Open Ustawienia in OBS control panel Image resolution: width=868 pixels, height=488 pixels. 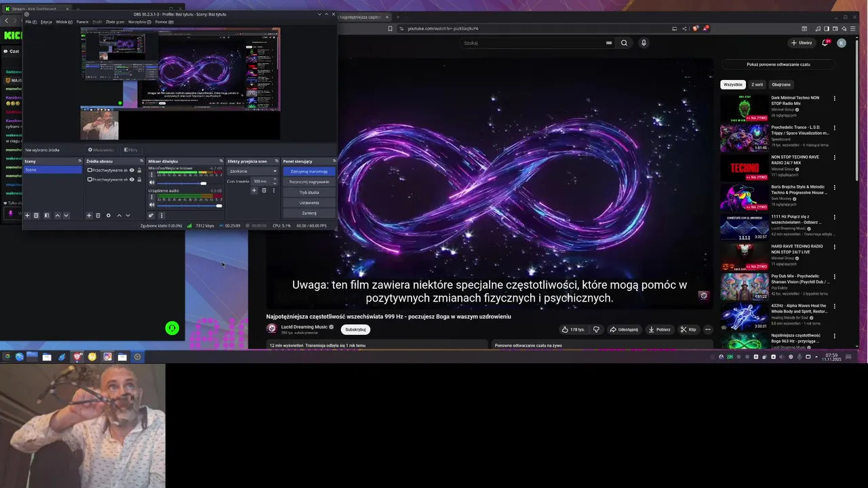click(309, 203)
